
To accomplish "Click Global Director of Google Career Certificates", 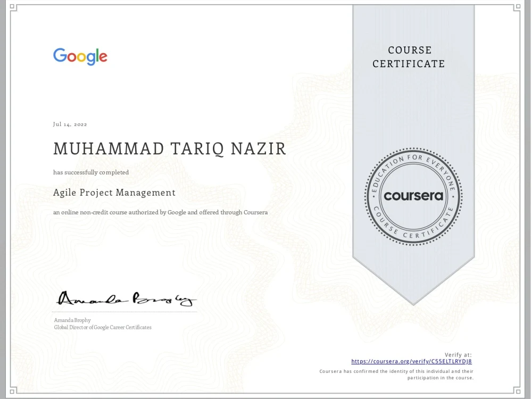I will [103, 327].
